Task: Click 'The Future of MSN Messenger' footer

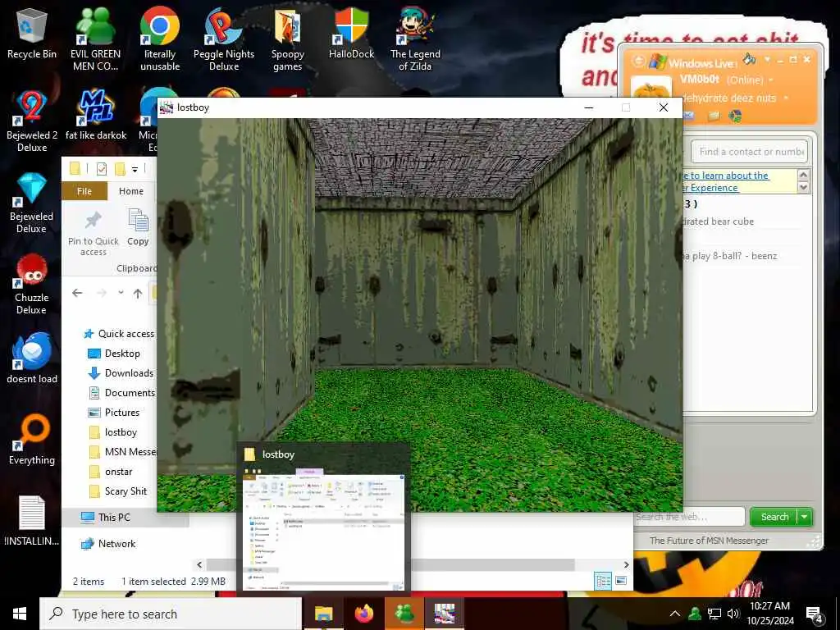Action: tap(709, 541)
